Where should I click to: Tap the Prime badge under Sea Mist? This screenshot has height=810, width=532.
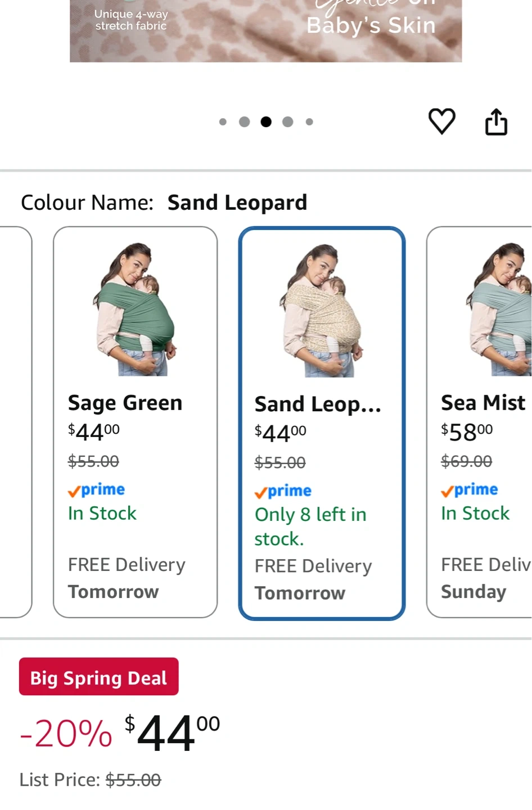pos(469,490)
